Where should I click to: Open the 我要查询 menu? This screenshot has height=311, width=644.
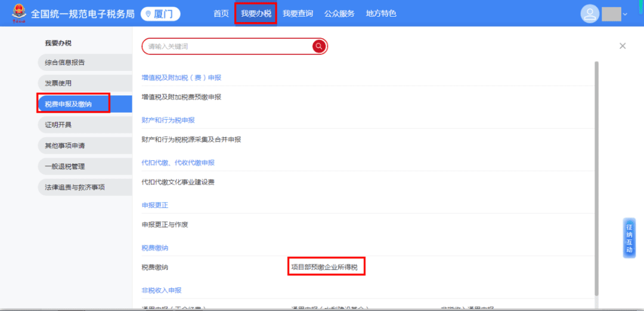pos(298,14)
